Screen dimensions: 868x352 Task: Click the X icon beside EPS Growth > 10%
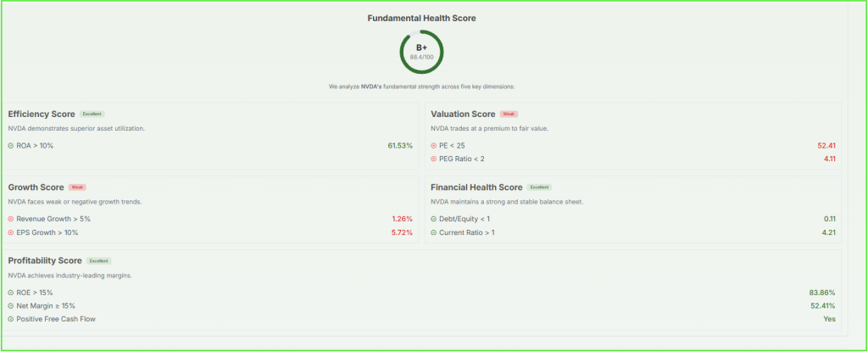point(11,232)
